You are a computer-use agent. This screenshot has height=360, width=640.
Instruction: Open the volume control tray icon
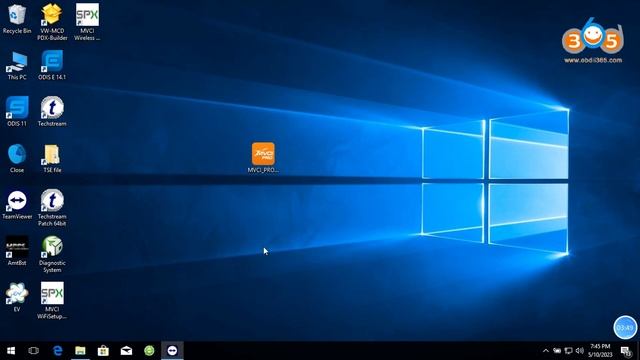pyautogui.click(x=580, y=351)
